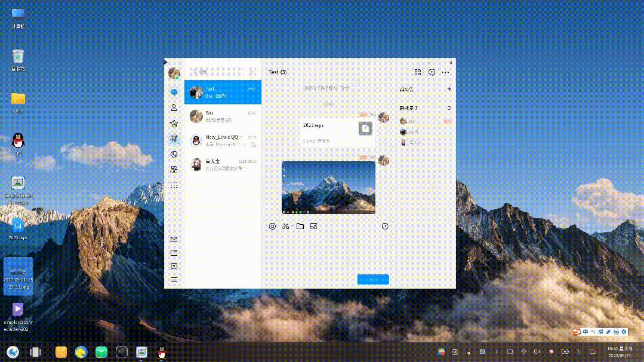Open the Wi-Fi network tray icon
The image size is (644, 362).
pyautogui.click(x=523, y=352)
